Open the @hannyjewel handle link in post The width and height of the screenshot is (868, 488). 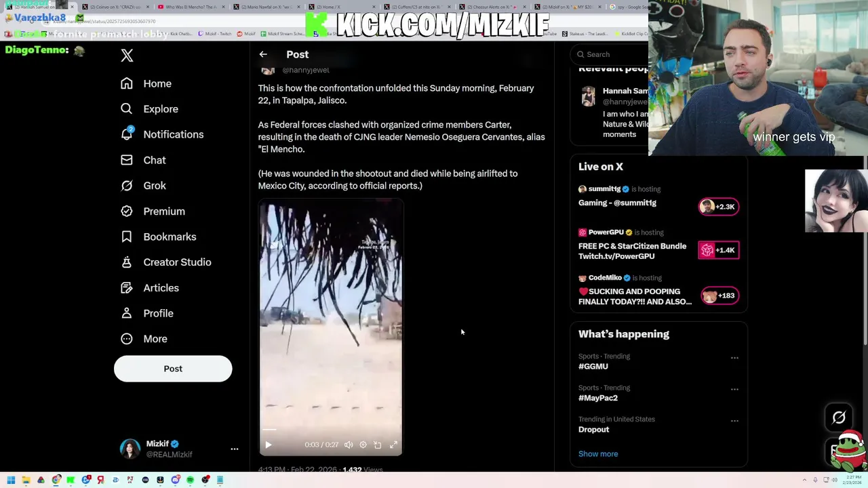click(306, 70)
